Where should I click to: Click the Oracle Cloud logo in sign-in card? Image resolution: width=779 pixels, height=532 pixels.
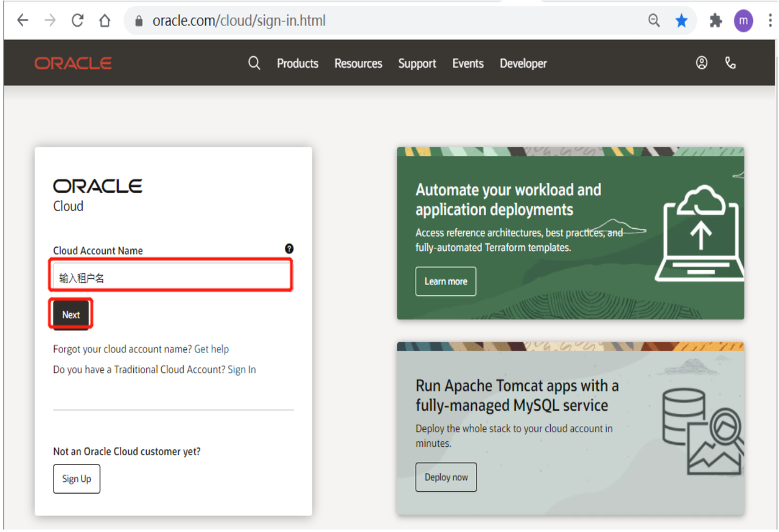(97, 195)
